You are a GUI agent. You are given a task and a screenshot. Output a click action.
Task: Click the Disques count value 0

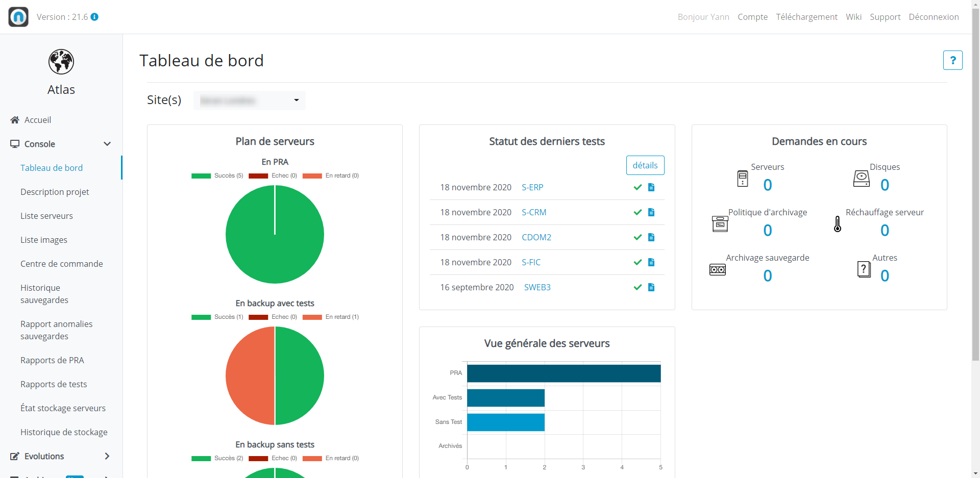click(x=885, y=185)
